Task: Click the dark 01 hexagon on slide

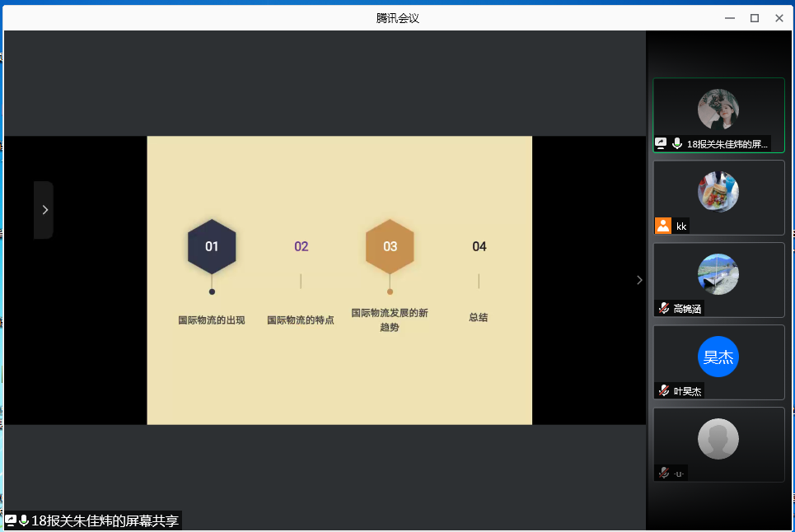Action: (x=212, y=246)
